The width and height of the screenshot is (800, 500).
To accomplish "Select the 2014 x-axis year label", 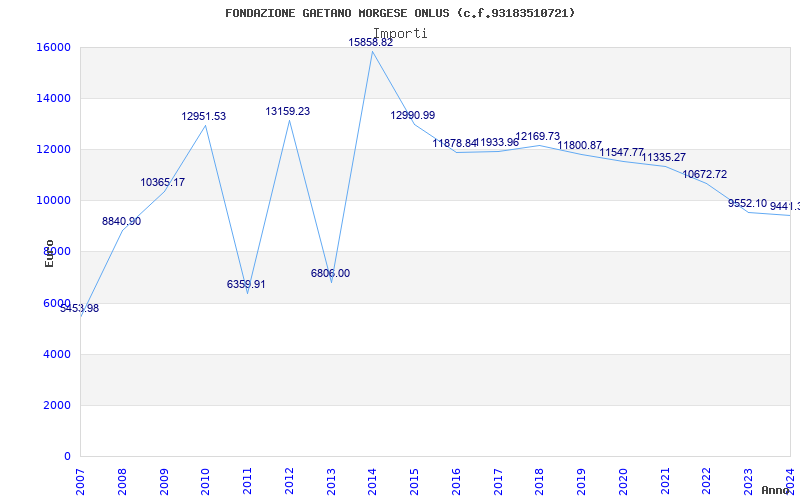I will pos(372,480).
